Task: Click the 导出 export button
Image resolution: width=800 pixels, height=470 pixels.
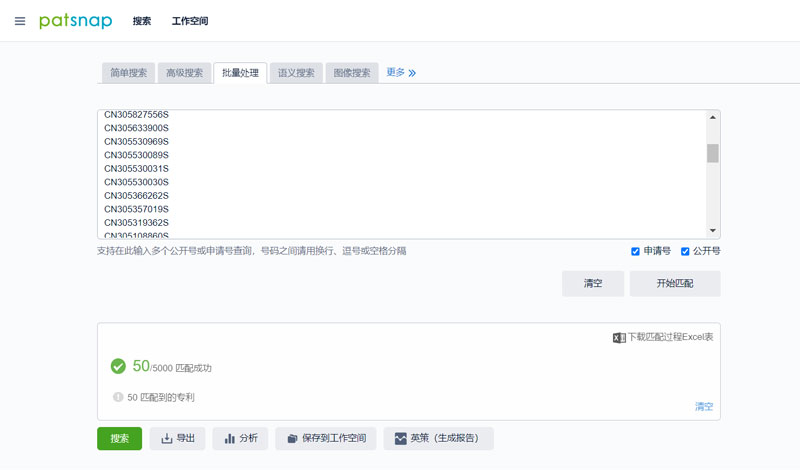Action: pyautogui.click(x=178, y=438)
